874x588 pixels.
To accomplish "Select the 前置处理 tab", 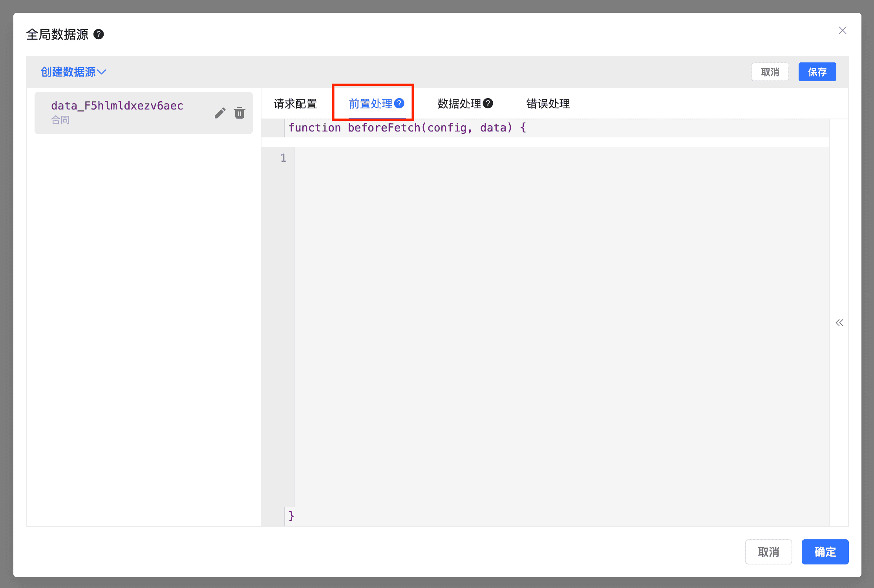I will tap(370, 104).
